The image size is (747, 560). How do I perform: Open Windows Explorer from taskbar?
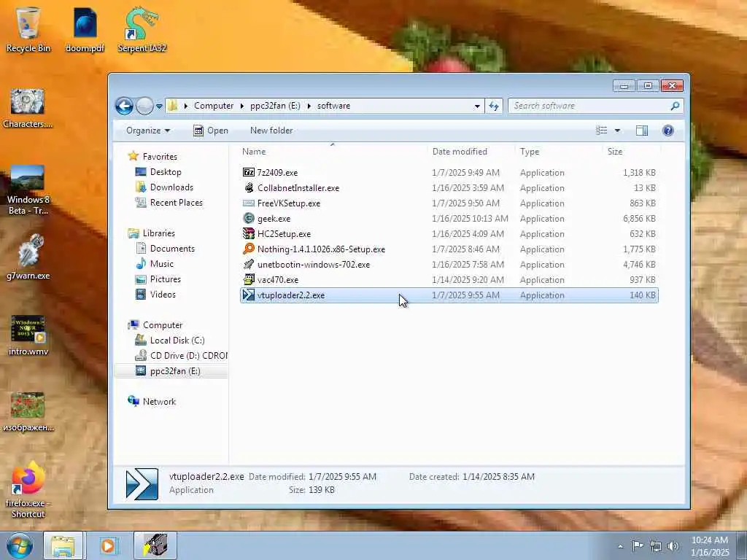point(63,545)
